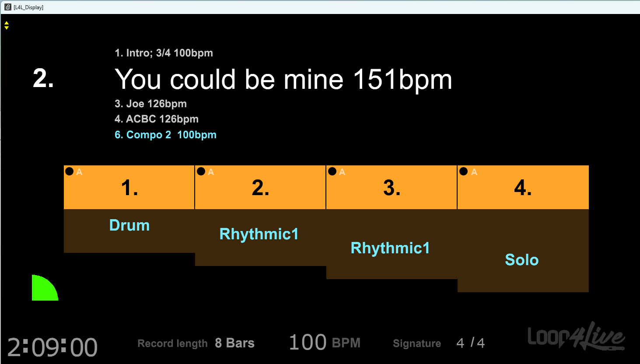
Task: Click the "8 Bars" record length value
Action: (235, 343)
